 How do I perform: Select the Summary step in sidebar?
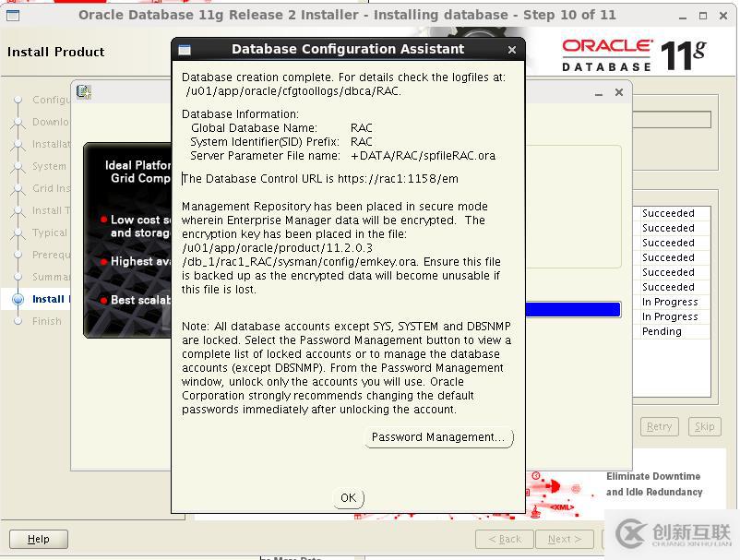(51, 277)
